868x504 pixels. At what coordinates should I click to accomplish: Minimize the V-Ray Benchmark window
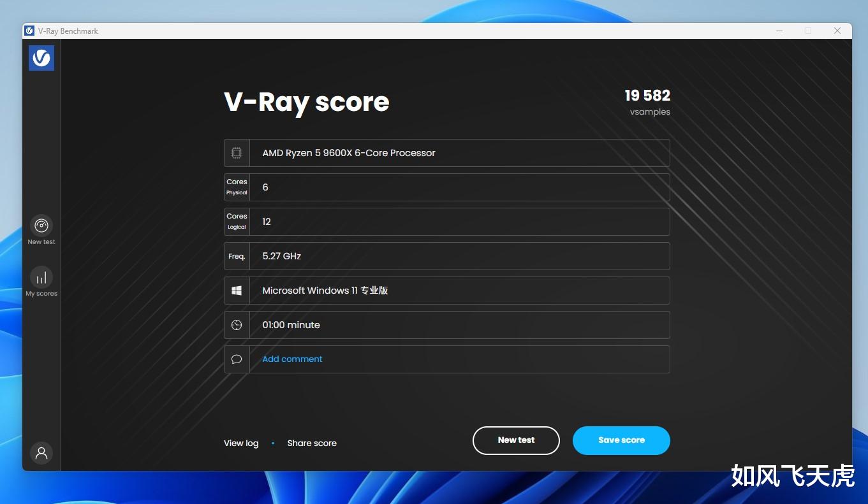pyautogui.click(x=779, y=31)
